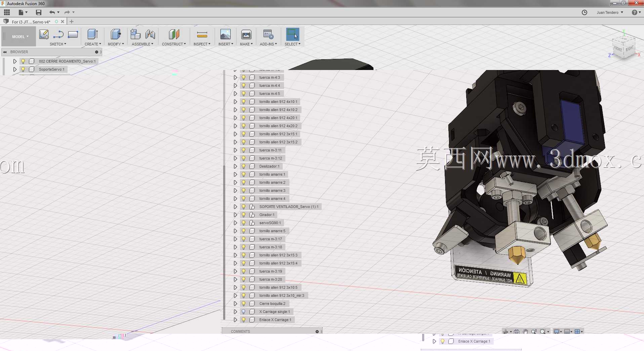The height and width of the screenshot is (351, 644).
Task: Save the design with the floppy icon
Action: [x=39, y=12]
